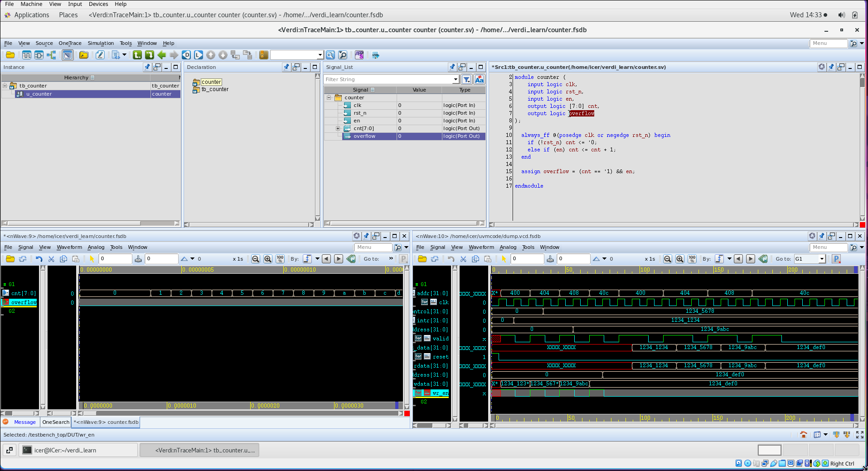Open new schematic icon in main toolbar
The width and height of the screenshot is (868, 471).
(39, 55)
